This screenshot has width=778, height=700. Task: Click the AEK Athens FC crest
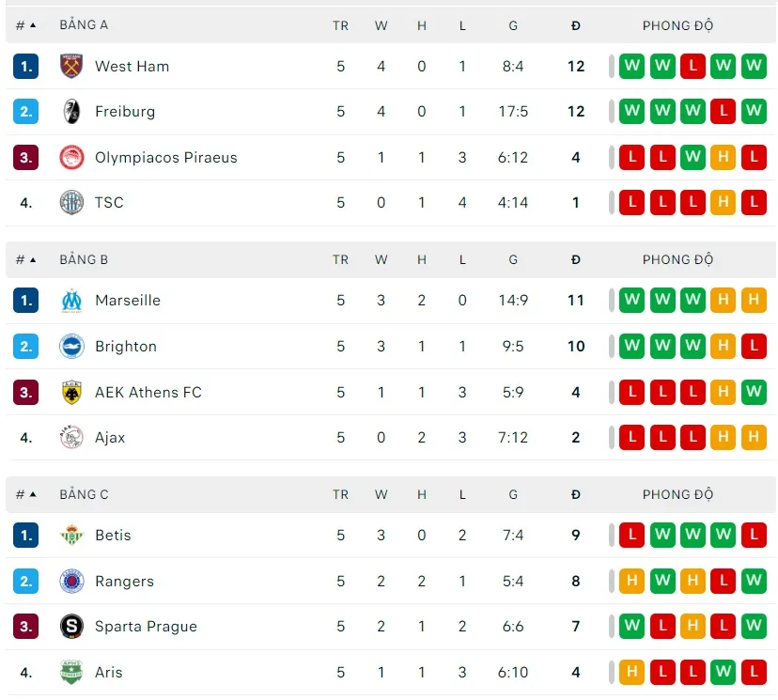pyautogui.click(x=71, y=393)
